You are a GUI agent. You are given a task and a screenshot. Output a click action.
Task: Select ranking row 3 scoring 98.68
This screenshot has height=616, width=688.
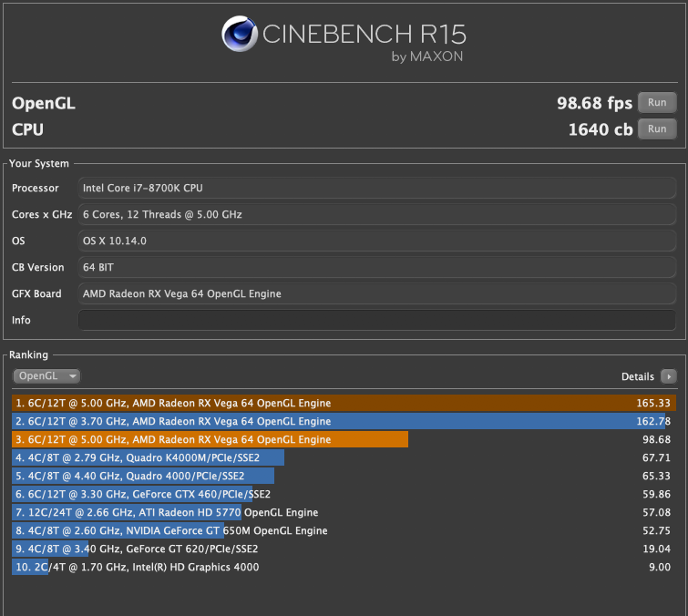[x=344, y=439]
